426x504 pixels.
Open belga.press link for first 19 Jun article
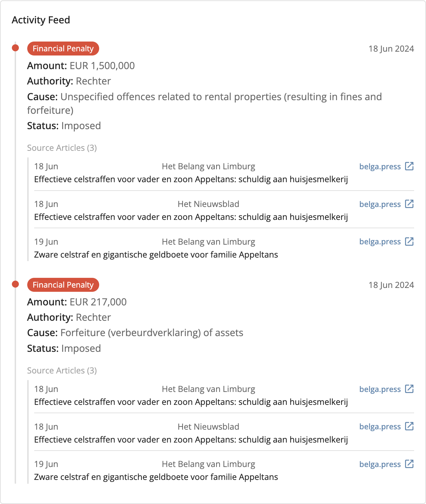[x=380, y=242]
